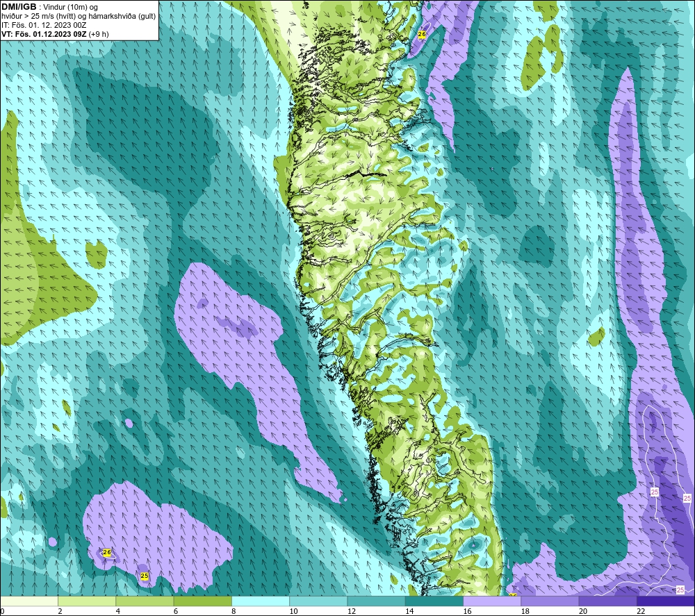Pick the medium purple 18–20 m/s swatch
The height and width of the screenshot is (616, 695).
point(550,601)
